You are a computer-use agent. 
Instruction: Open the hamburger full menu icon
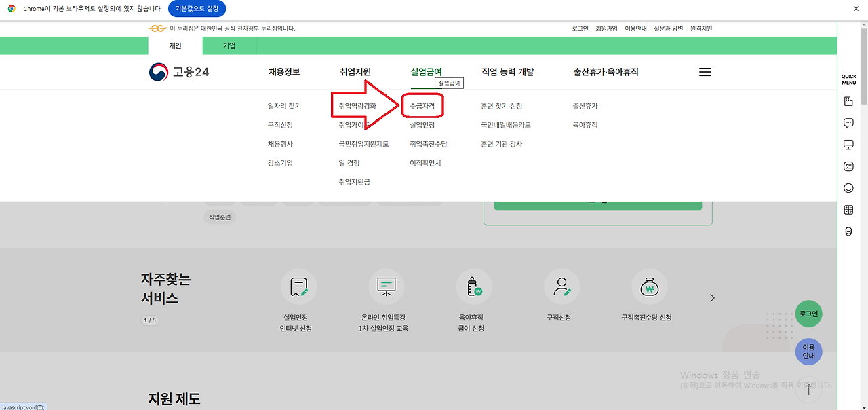(x=705, y=72)
